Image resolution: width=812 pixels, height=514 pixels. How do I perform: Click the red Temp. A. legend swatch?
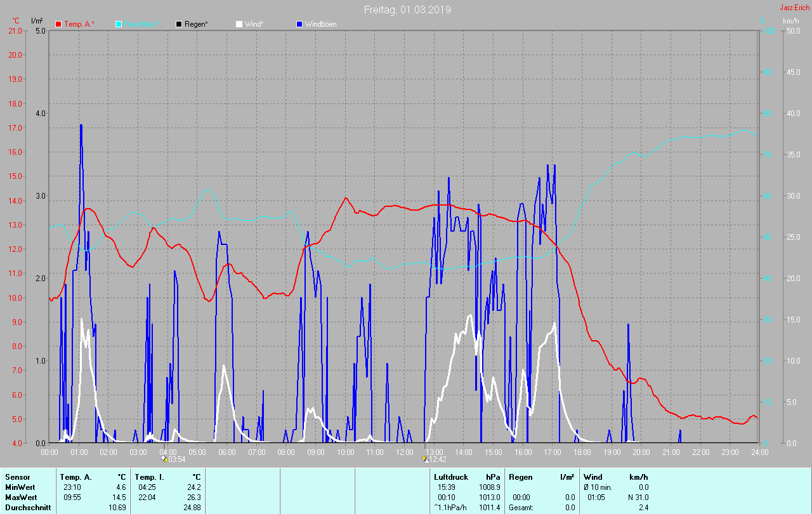coord(58,24)
